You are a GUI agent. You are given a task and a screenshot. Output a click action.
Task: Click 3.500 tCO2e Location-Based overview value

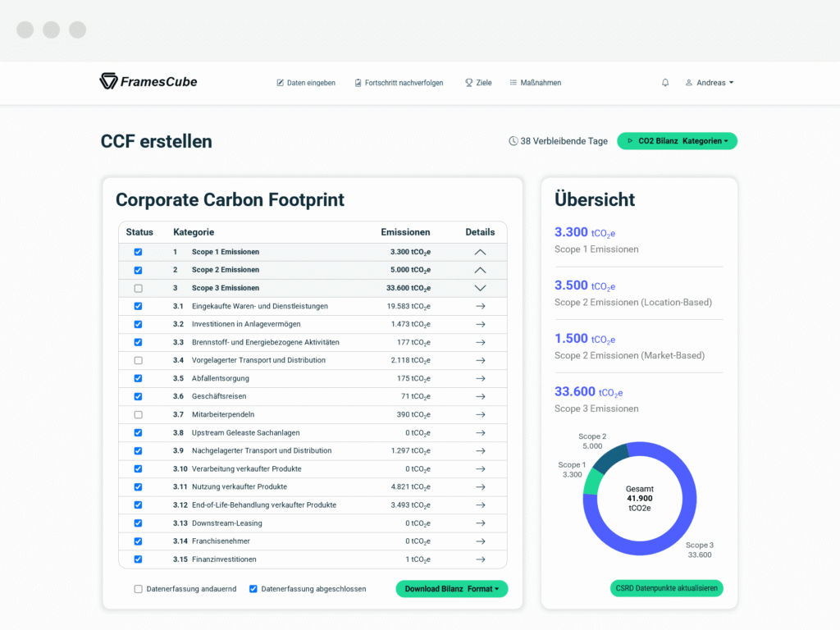click(x=584, y=285)
